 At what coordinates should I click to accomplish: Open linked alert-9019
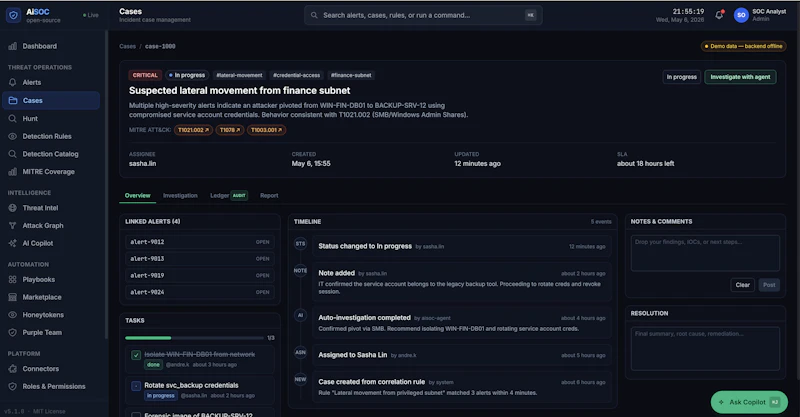click(199, 276)
